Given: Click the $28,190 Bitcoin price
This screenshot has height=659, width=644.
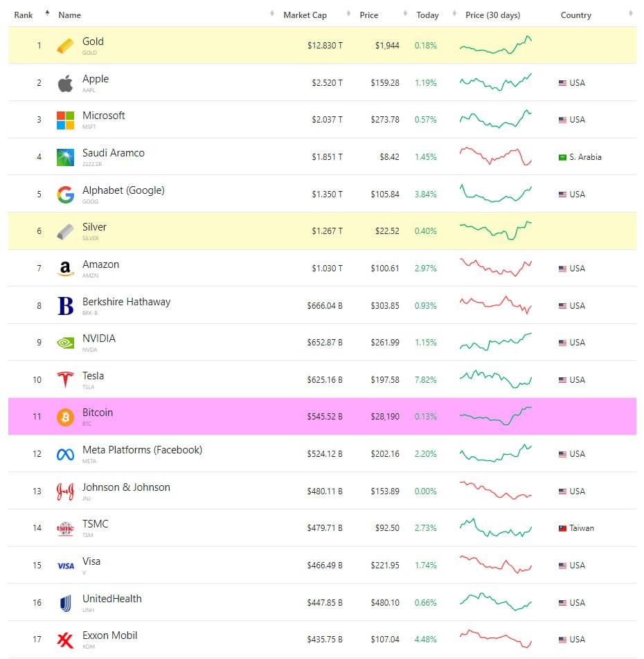Looking at the screenshot, I should pos(385,417).
